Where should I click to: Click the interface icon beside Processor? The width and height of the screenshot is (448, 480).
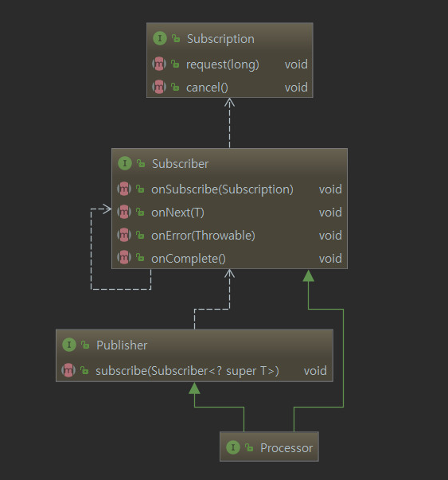[233, 447]
